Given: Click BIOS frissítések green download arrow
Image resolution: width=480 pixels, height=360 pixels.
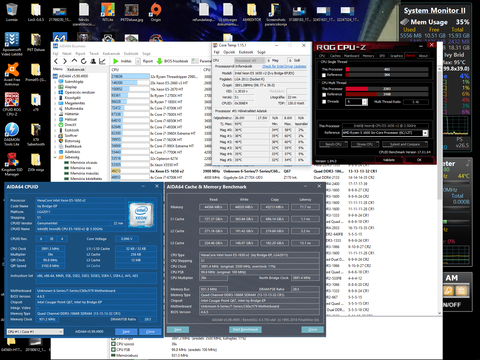Looking at the screenshot, I should tap(160, 61).
